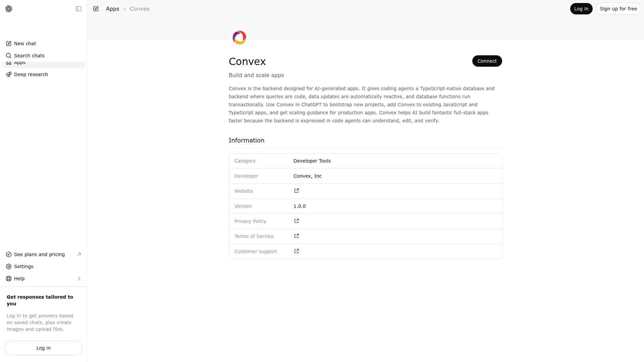Viewport: 644px width, 362px height.
Task: Click the new chat pencil icon in header
Action: pos(96,9)
